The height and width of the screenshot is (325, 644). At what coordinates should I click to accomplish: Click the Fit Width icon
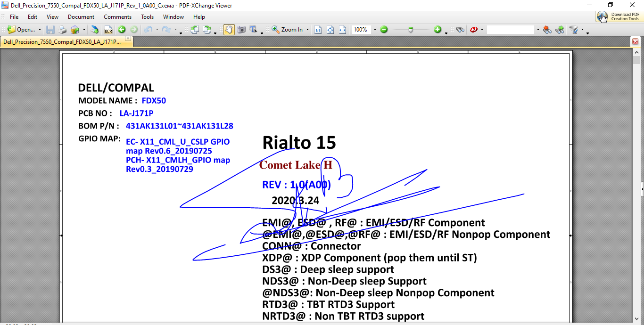pos(342,30)
